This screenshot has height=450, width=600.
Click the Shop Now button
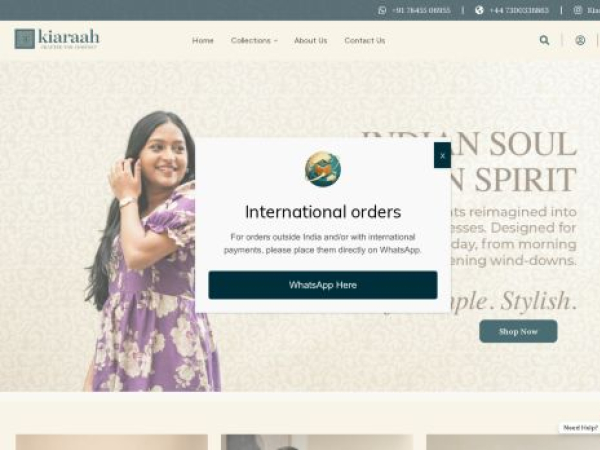(518, 331)
